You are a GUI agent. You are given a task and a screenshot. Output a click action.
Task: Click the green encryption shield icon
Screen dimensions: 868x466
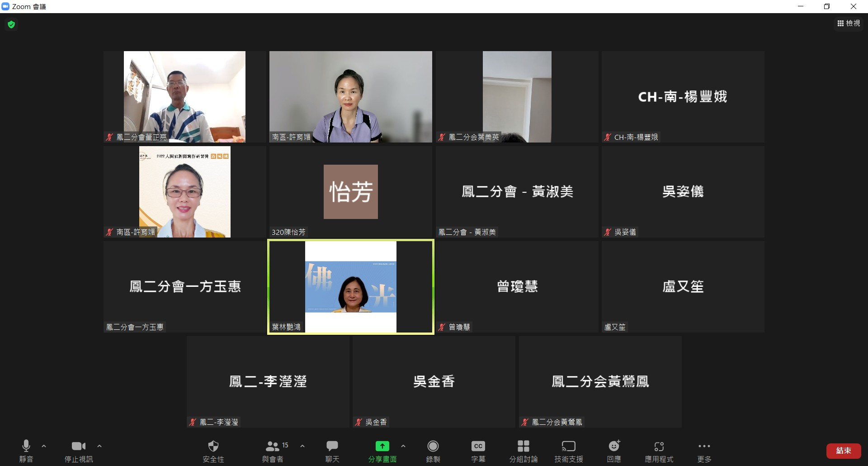[11, 24]
